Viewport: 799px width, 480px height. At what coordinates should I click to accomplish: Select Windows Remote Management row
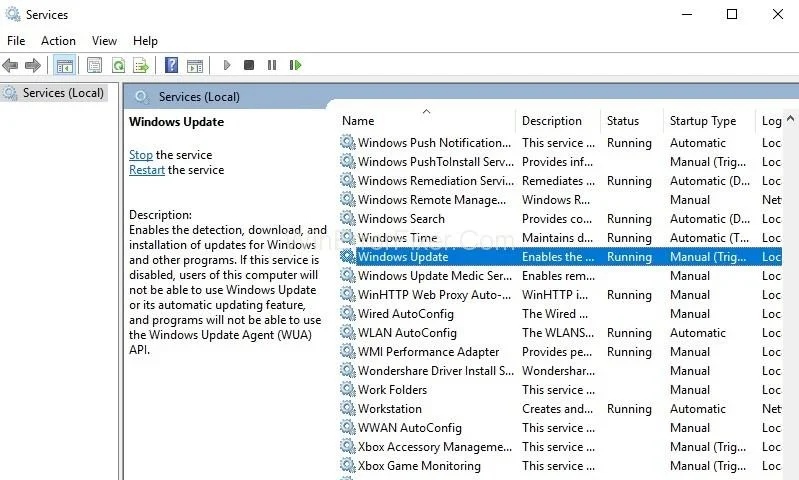[561, 200]
